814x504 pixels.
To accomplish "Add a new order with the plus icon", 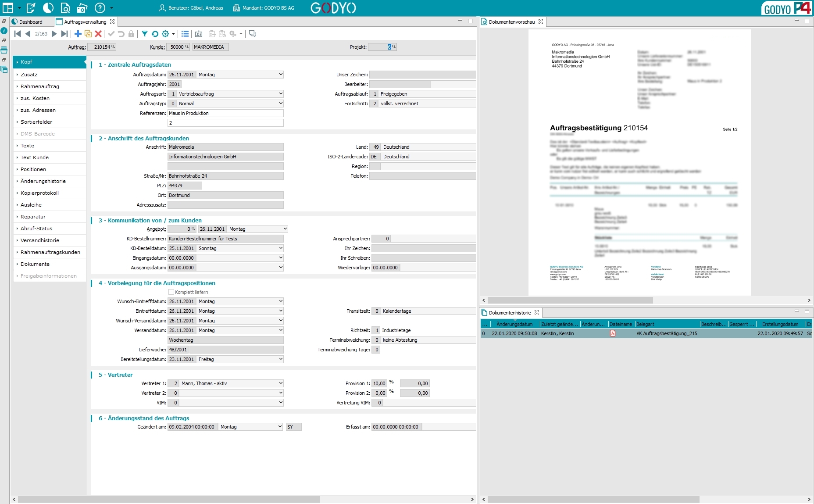I will [x=78, y=34].
